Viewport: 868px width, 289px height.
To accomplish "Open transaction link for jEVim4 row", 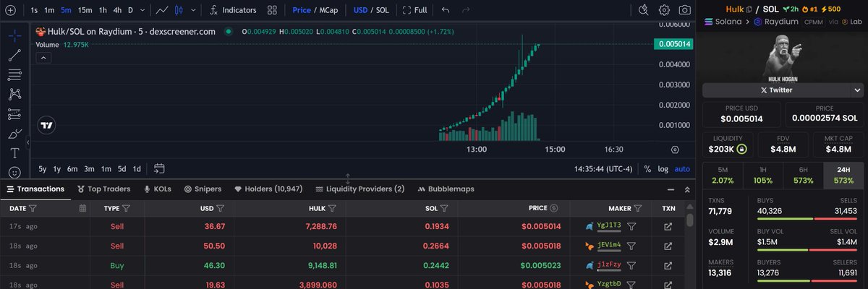I will point(668,246).
